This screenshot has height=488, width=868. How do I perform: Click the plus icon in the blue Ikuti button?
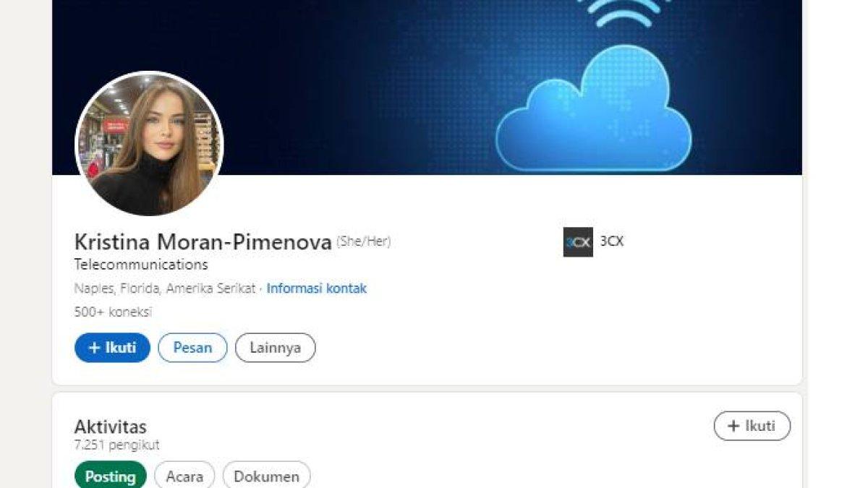click(x=94, y=348)
